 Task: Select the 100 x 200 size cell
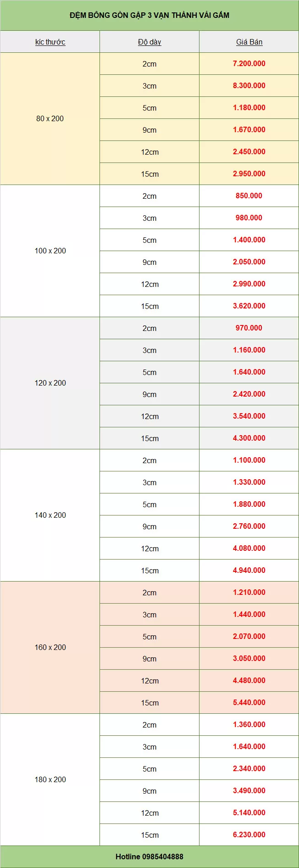(x=50, y=251)
